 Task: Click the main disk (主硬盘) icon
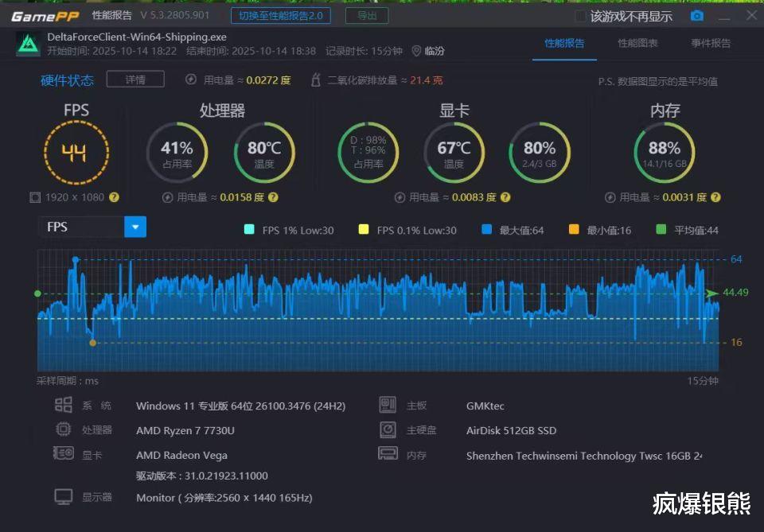(x=388, y=429)
